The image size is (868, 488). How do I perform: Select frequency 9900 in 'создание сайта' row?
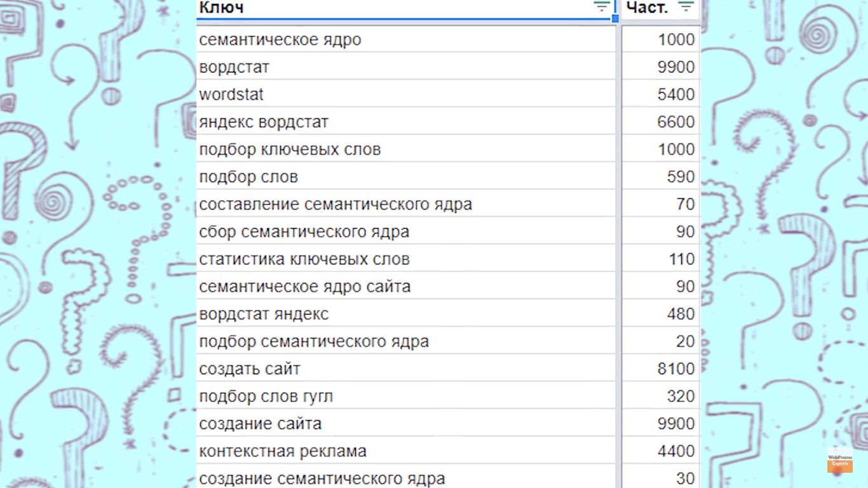click(x=661, y=423)
